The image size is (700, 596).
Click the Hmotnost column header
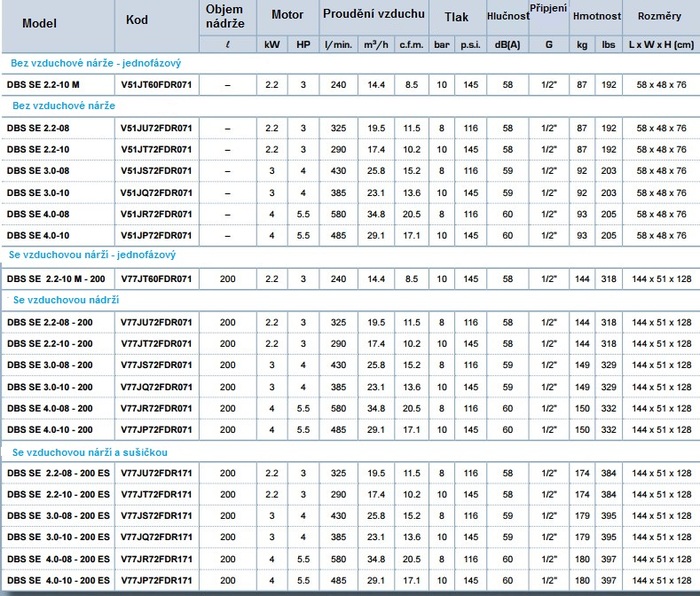(x=597, y=16)
